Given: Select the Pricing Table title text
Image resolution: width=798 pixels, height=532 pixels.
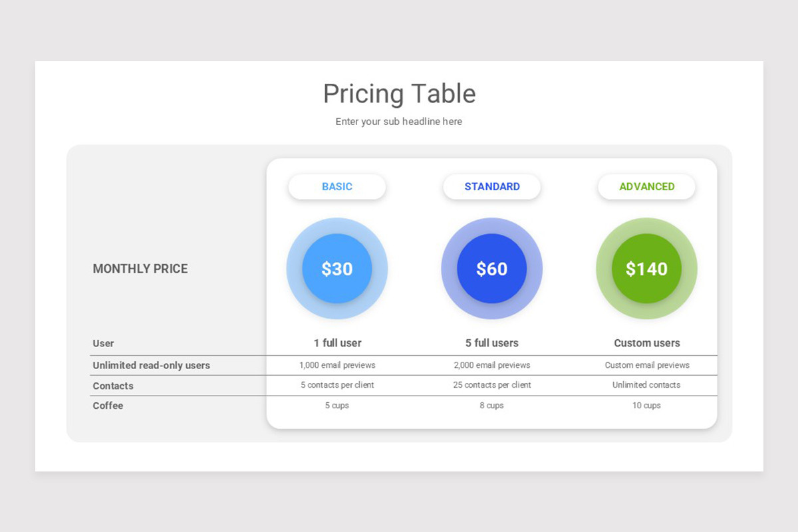Looking at the screenshot, I should (x=399, y=94).
